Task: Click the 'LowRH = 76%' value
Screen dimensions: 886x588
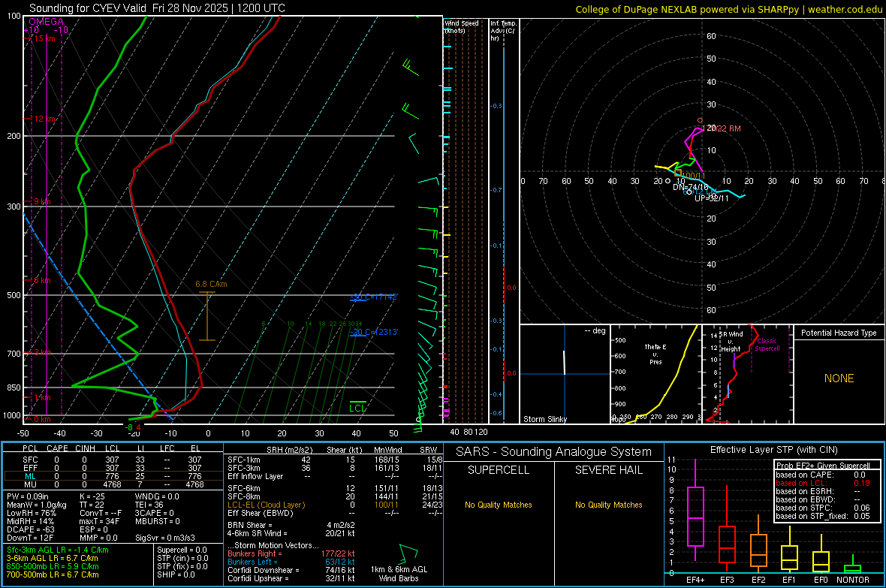Action: pos(32,513)
